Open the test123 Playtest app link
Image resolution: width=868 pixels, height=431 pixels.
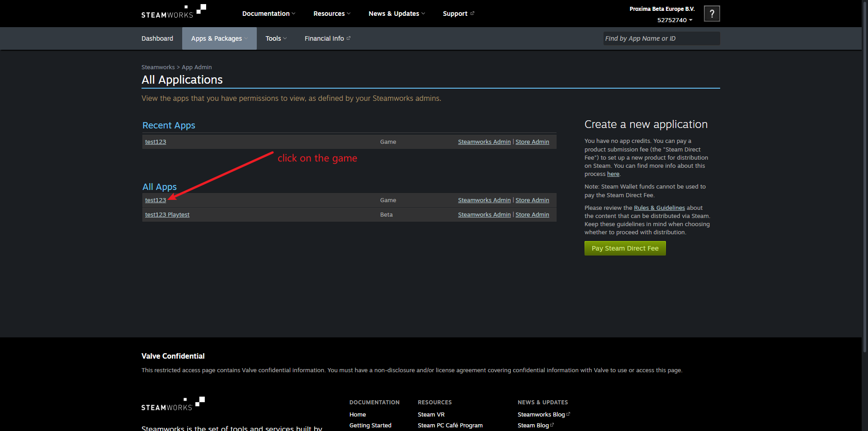(167, 214)
